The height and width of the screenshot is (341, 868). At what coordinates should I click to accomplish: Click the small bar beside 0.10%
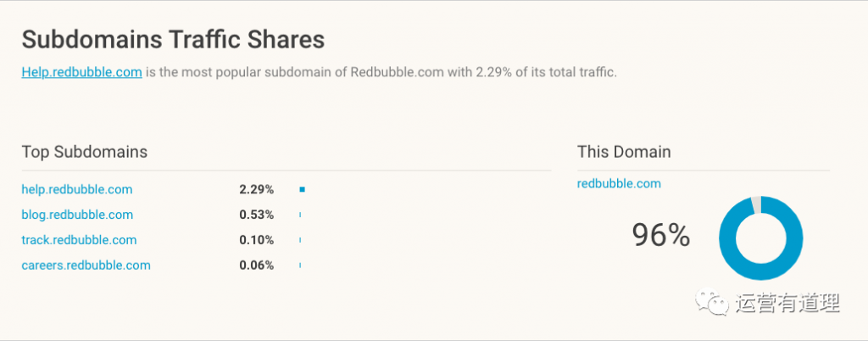click(300, 240)
